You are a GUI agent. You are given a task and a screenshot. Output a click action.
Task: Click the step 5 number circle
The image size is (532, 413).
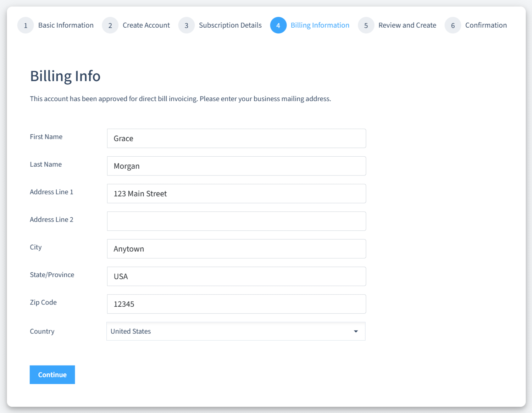click(x=366, y=26)
